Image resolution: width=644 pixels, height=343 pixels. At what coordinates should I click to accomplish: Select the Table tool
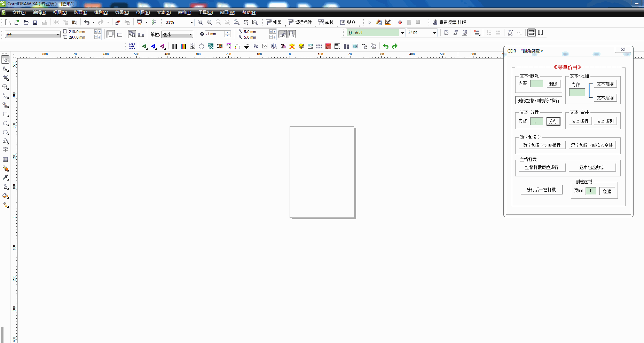coord(5,159)
